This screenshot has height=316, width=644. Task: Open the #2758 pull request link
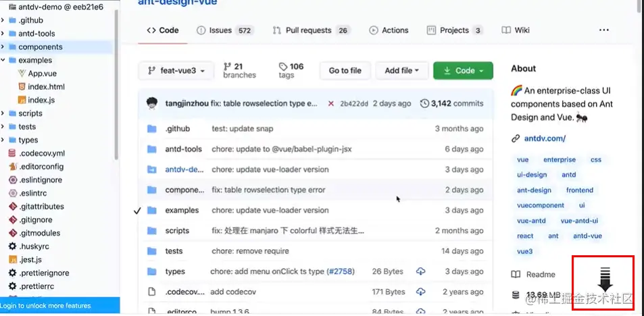(x=341, y=271)
